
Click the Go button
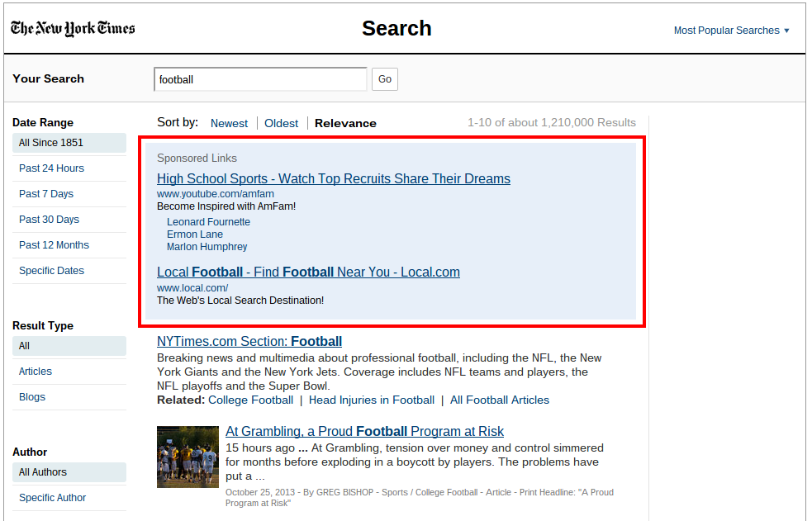[x=385, y=79]
